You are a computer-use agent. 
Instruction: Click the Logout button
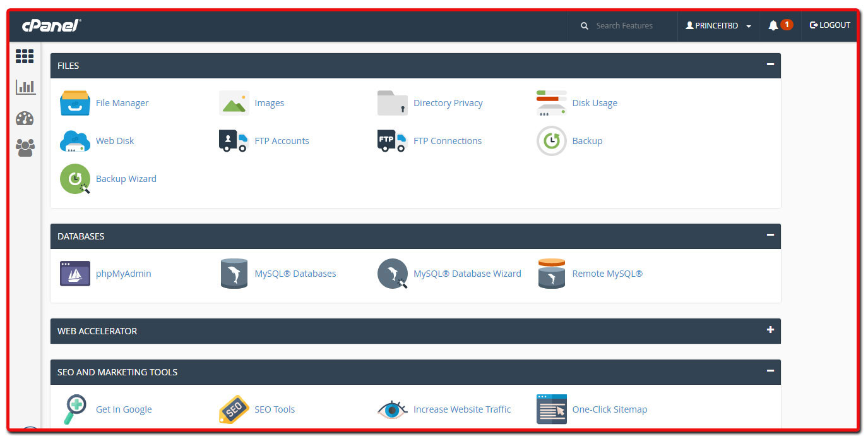[829, 25]
